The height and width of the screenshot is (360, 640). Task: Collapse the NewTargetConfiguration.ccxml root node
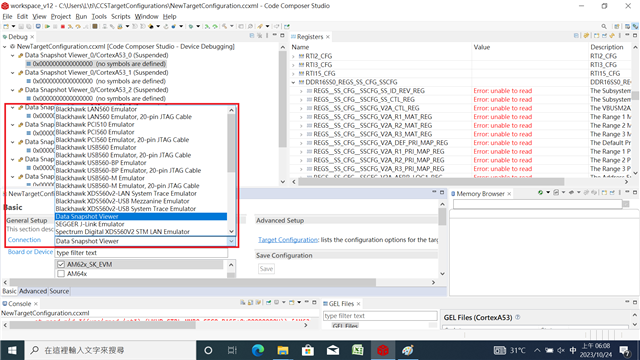pos(5,47)
